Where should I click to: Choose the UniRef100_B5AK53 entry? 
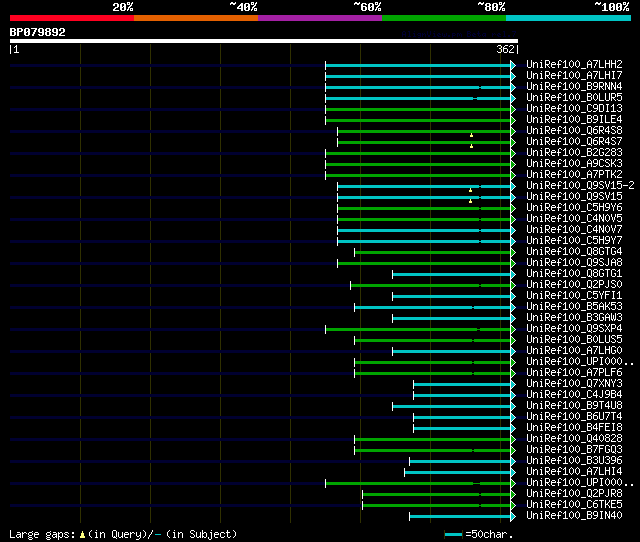[x=574, y=307]
